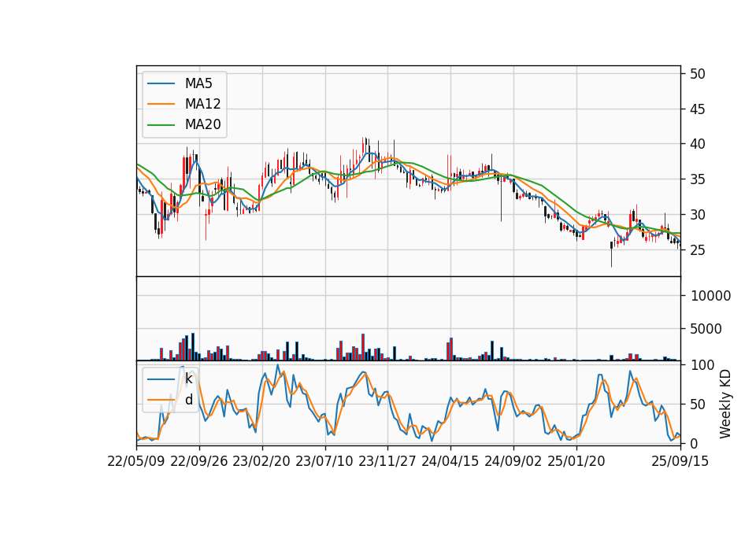Click the MA20 legend label
This screenshot has width=756, height=543.
202,124
